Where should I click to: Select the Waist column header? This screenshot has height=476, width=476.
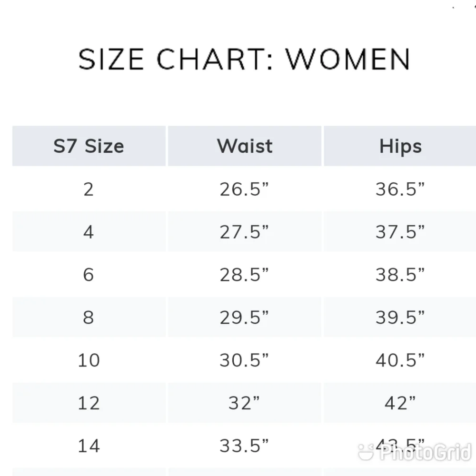[245, 146]
